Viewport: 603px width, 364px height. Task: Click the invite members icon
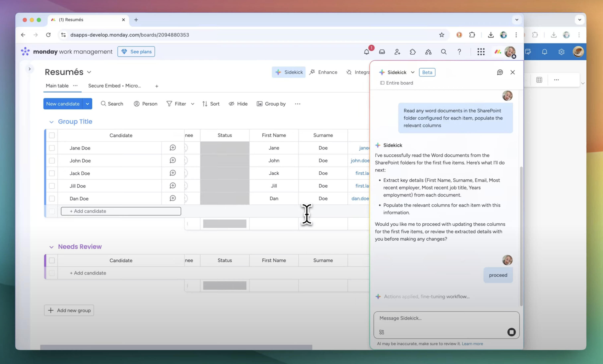tap(397, 52)
